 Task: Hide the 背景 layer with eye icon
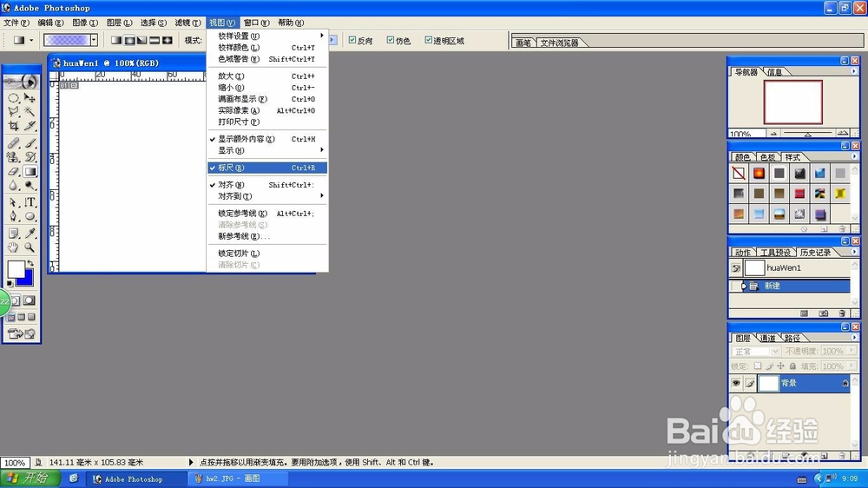736,383
